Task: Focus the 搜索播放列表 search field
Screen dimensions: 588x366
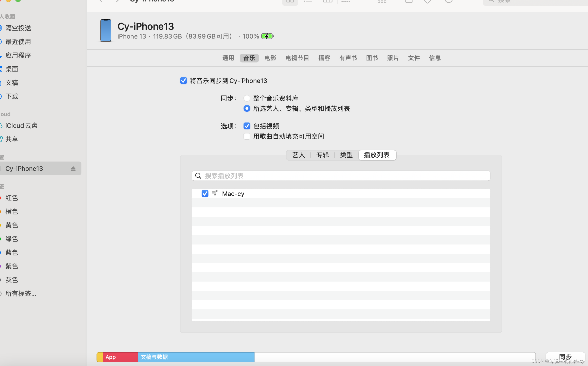Action: click(x=341, y=176)
